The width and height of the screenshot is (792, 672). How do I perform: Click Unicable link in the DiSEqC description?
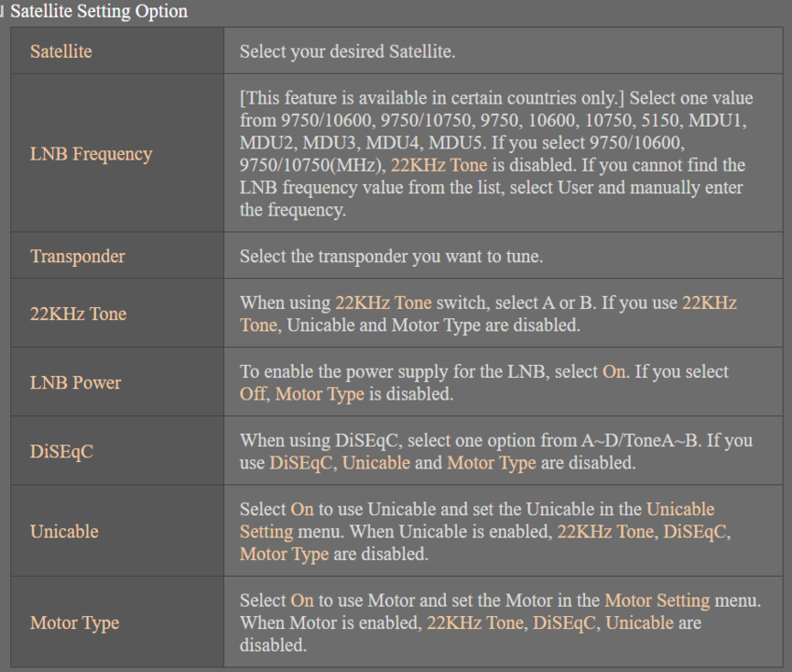376,463
